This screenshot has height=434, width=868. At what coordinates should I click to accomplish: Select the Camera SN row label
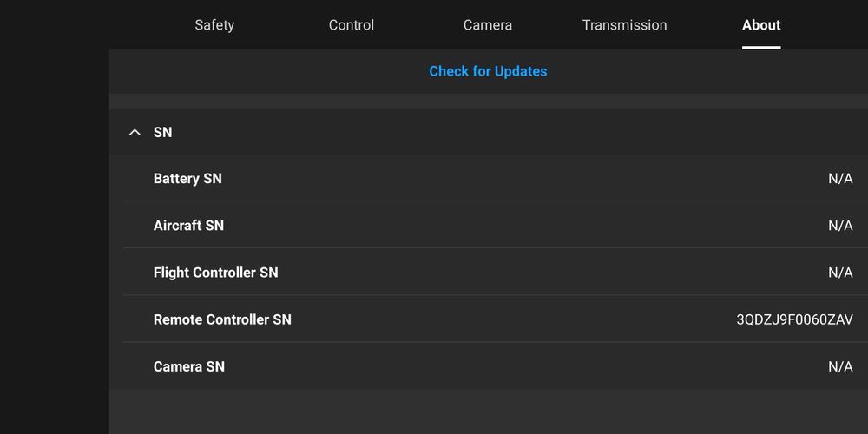pyautogui.click(x=188, y=366)
